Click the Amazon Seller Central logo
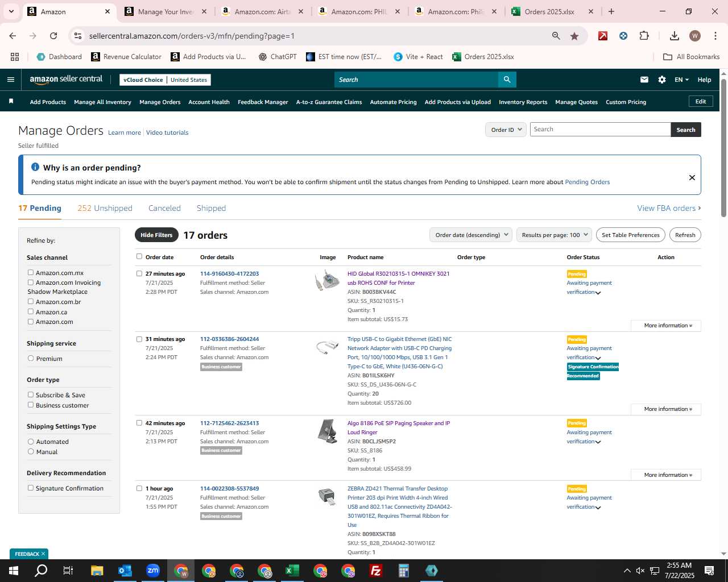Screen dimensions: 728x582 click(66, 80)
